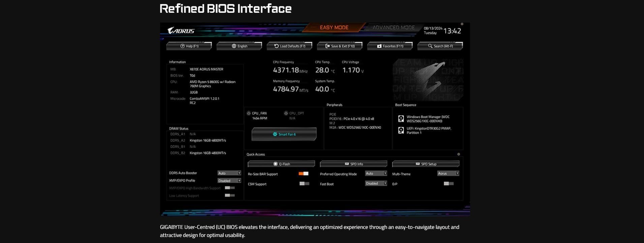Click M2A WDC WDS256G1X0C entry
The height and width of the screenshot is (243, 644).
click(x=355, y=128)
